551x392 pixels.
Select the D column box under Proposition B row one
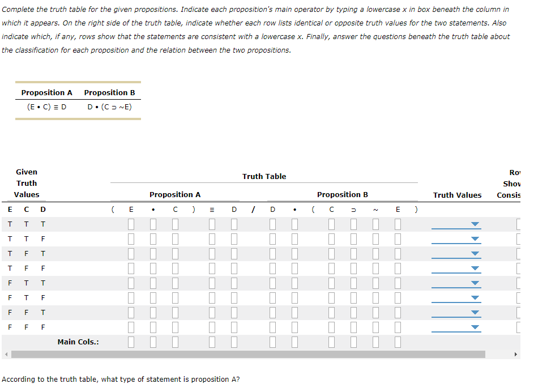(x=272, y=224)
